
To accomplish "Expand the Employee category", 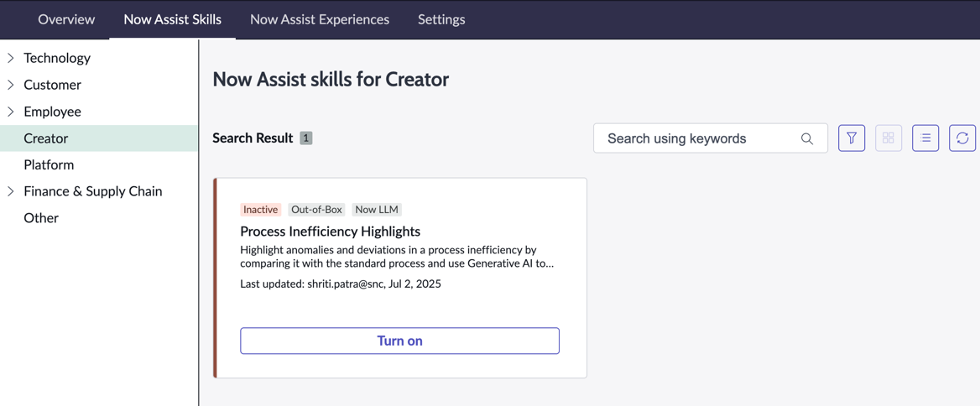I will tap(11, 112).
